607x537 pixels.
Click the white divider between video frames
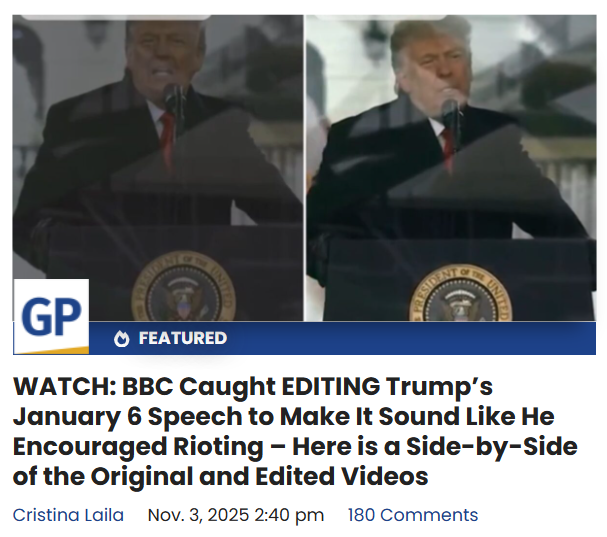[305, 168]
